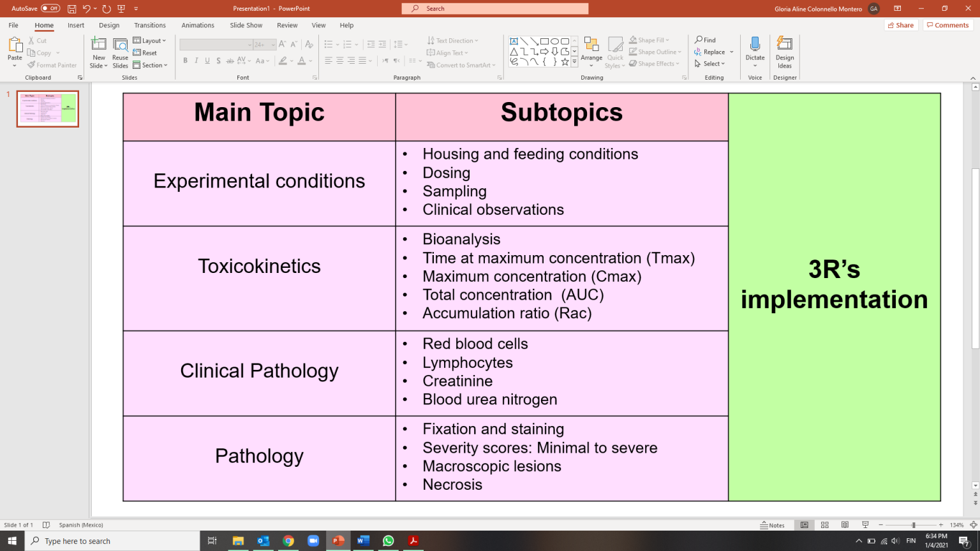This screenshot has height=551, width=980.
Task: Click the Save icon in title bar
Action: point(72,9)
